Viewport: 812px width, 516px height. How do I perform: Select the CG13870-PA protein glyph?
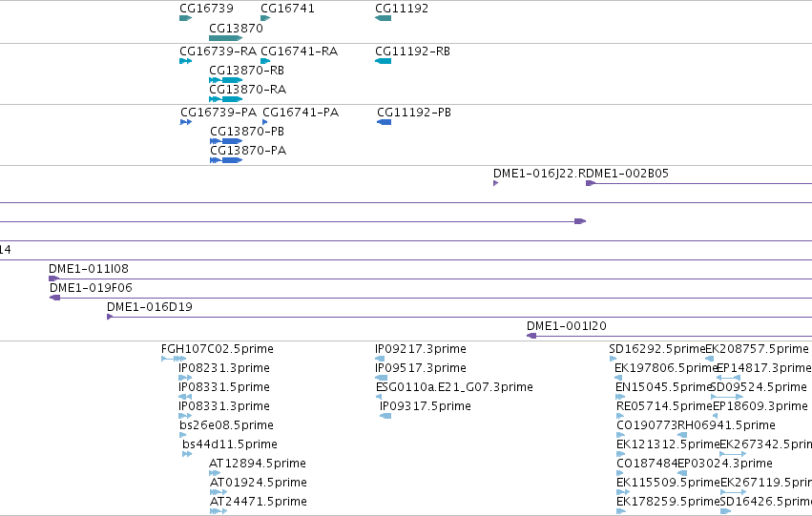226,160
